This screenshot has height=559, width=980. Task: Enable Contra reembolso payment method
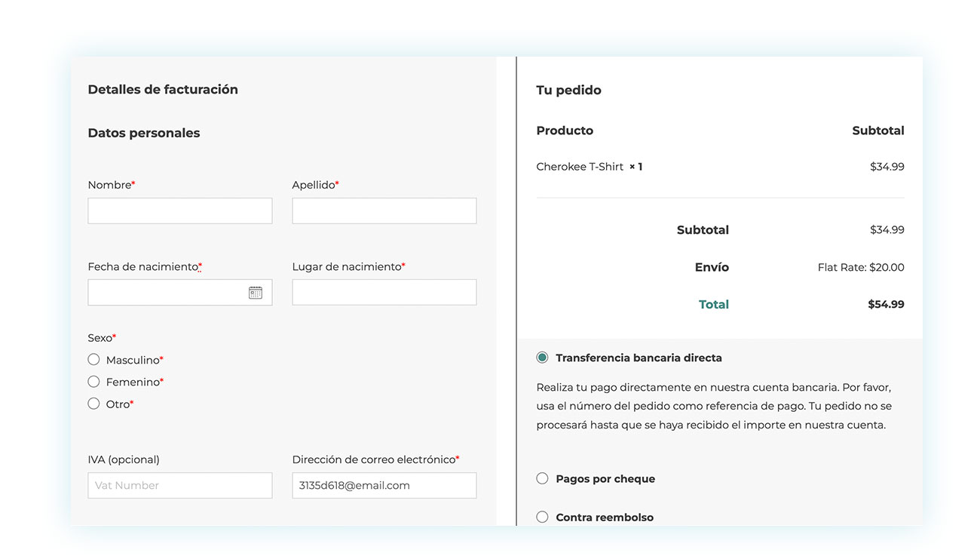tap(541, 516)
